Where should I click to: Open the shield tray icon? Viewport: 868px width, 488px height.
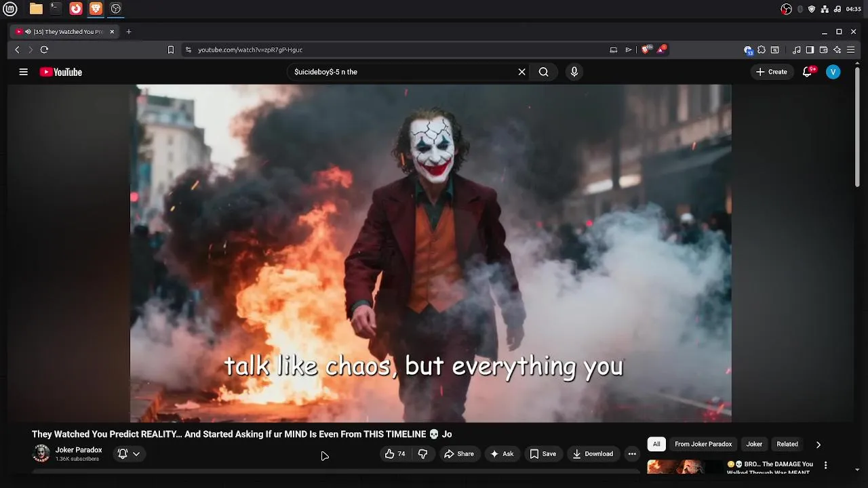coord(812,9)
